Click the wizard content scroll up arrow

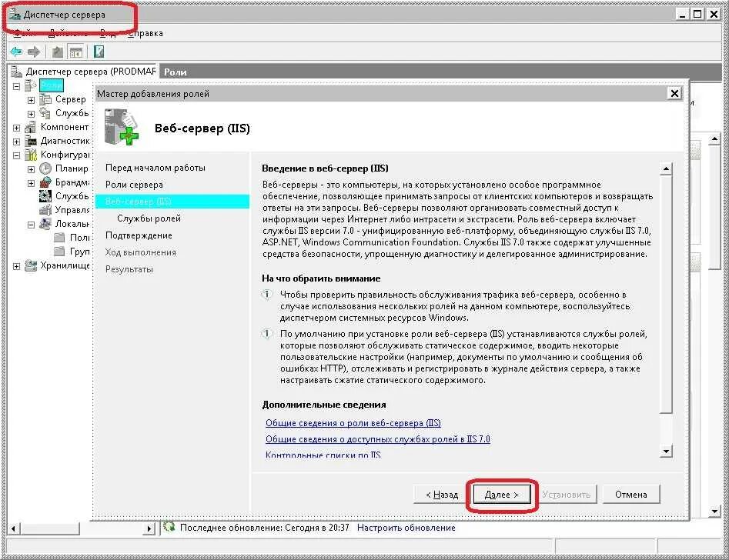point(666,168)
